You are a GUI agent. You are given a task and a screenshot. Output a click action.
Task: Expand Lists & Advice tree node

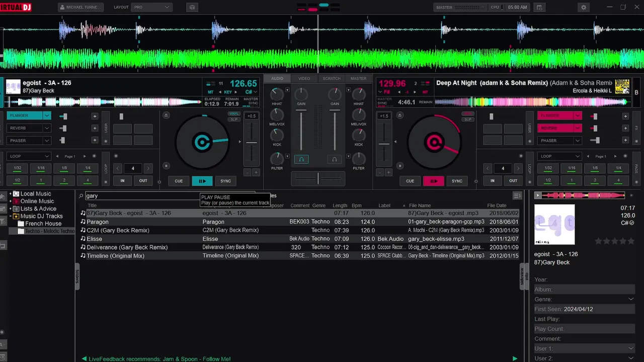coord(11,209)
